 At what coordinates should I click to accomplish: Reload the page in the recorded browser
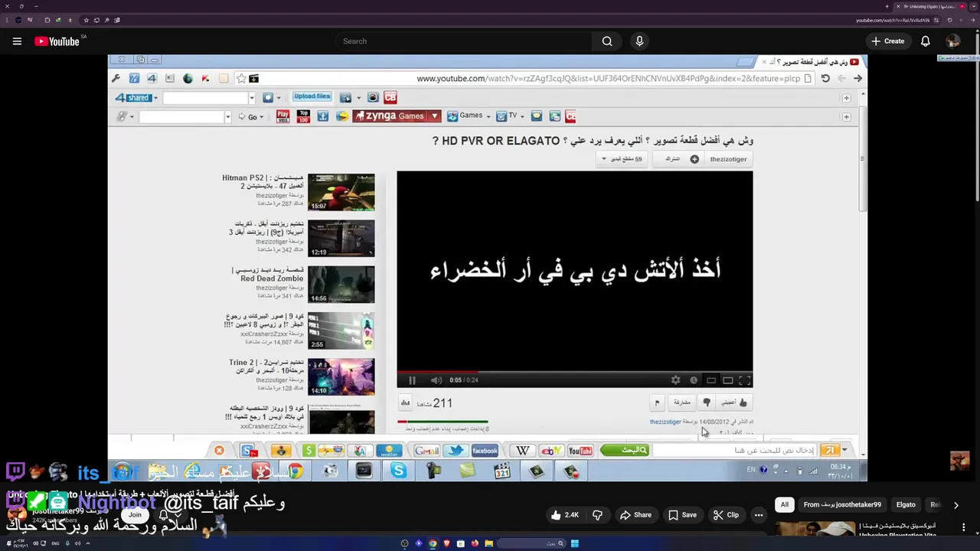pyautogui.click(x=825, y=78)
